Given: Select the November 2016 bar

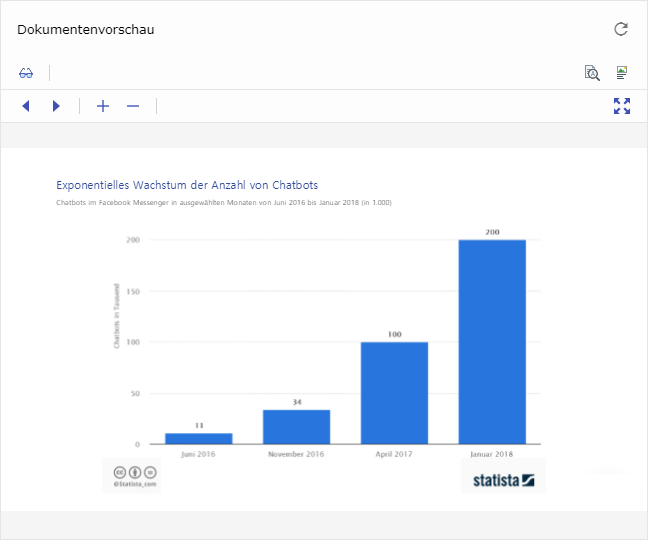Looking at the screenshot, I should click(296, 426).
